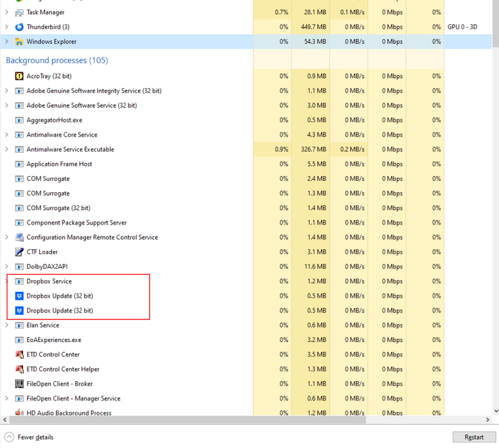499x448 pixels.
Task: Click DolbyDAX2API 11.6 MB memory value
Action: 315,266
